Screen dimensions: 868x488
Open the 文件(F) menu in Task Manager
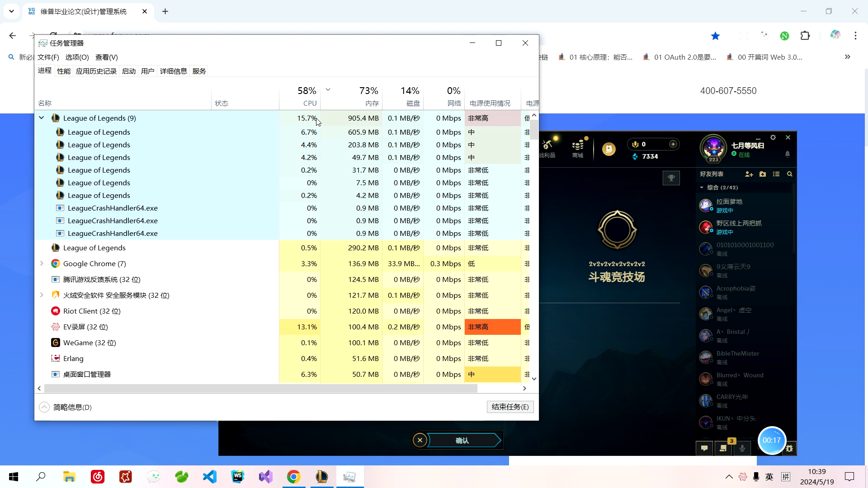tap(48, 57)
